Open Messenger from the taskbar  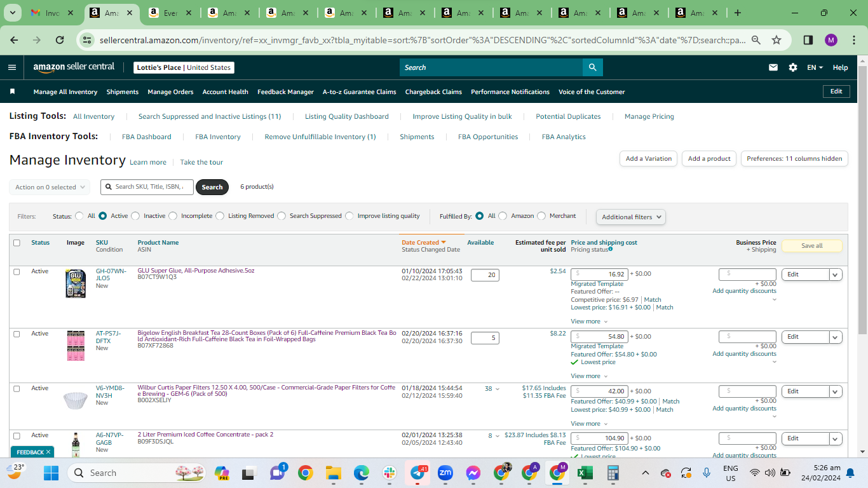click(x=473, y=473)
